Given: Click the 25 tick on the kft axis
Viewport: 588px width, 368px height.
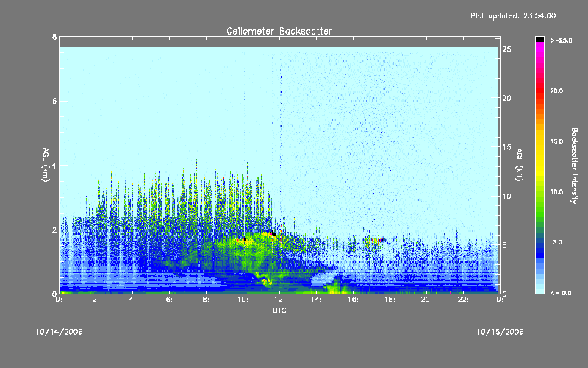Looking at the screenshot, I should [507, 49].
